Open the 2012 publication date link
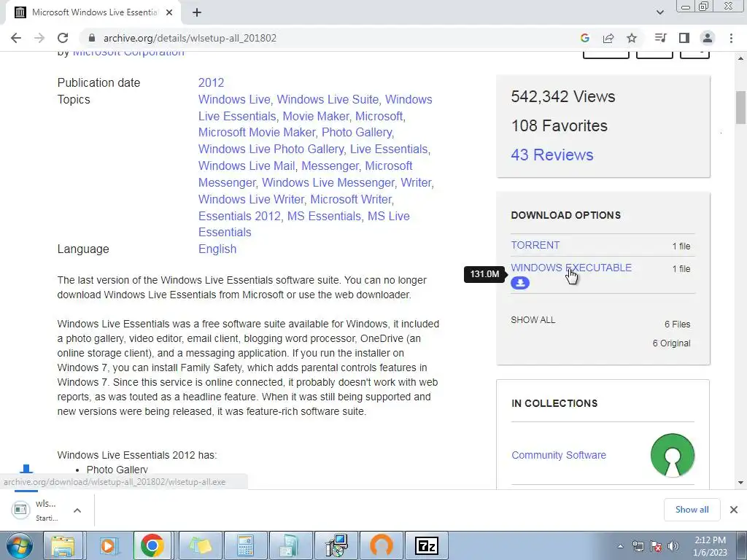The height and width of the screenshot is (560, 747). pos(211,83)
